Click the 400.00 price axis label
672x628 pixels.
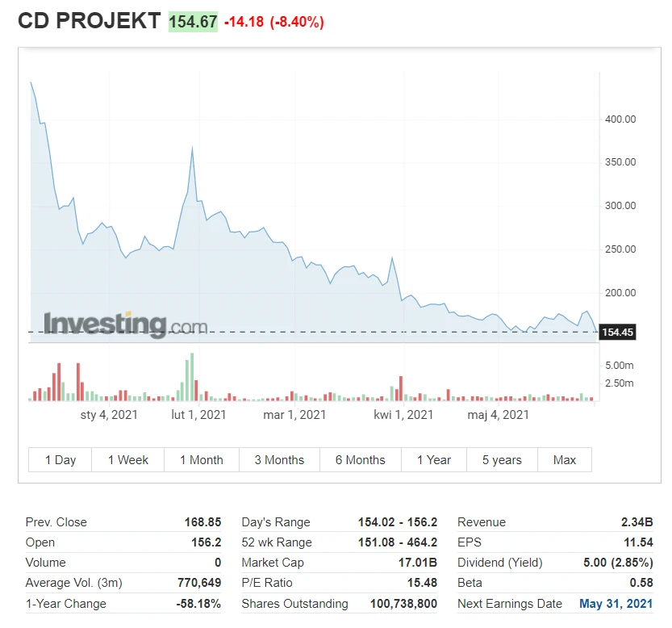(620, 119)
